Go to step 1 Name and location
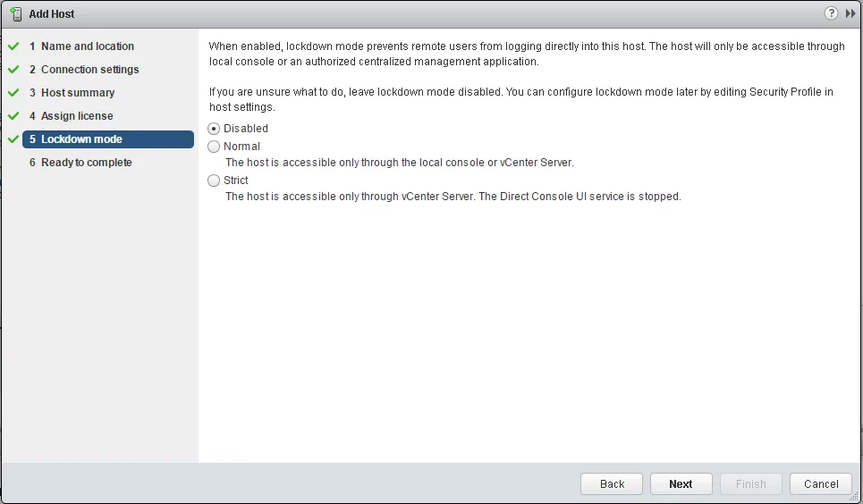This screenshot has width=863, height=504. click(x=87, y=46)
